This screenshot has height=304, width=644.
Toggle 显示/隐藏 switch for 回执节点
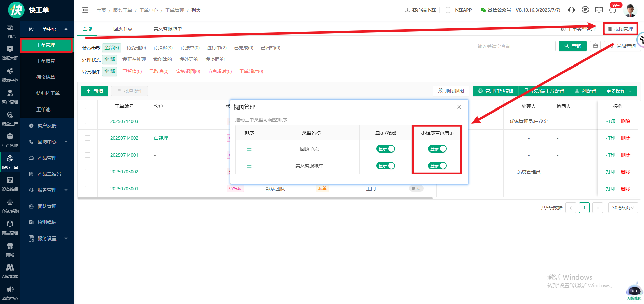tap(385, 149)
